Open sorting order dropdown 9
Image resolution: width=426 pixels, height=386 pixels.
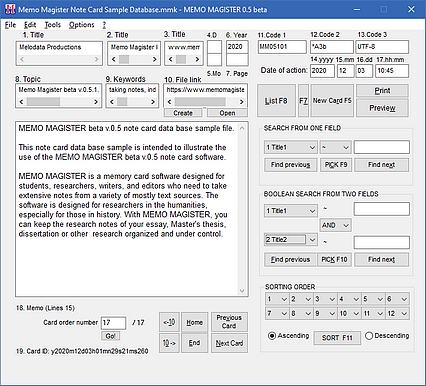coord(325,313)
